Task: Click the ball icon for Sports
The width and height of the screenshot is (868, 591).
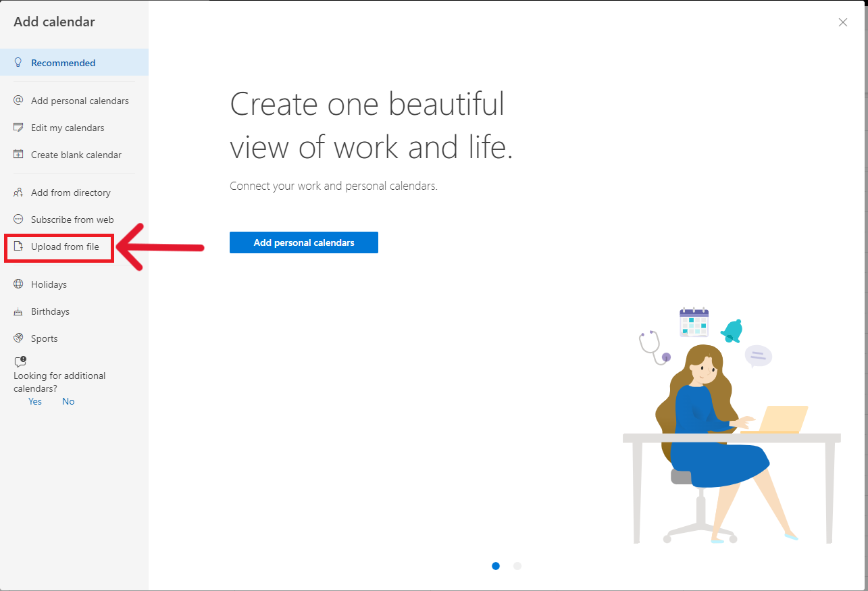Action: [18, 338]
